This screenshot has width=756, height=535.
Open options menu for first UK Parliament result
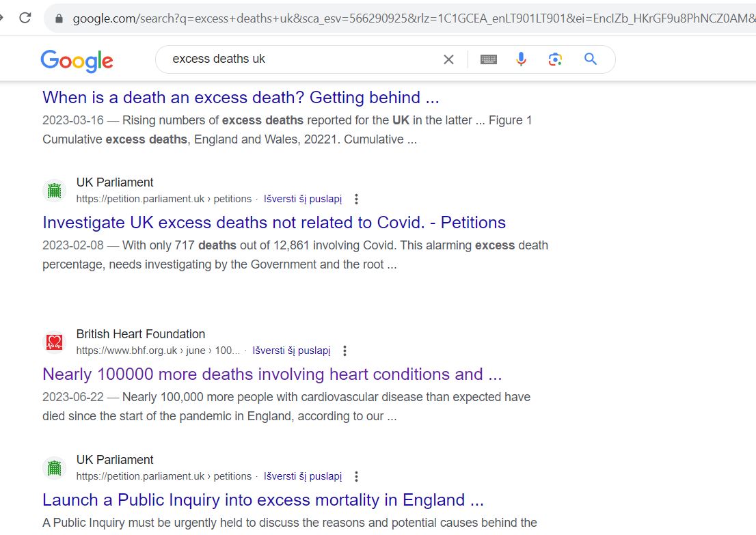coord(356,199)
